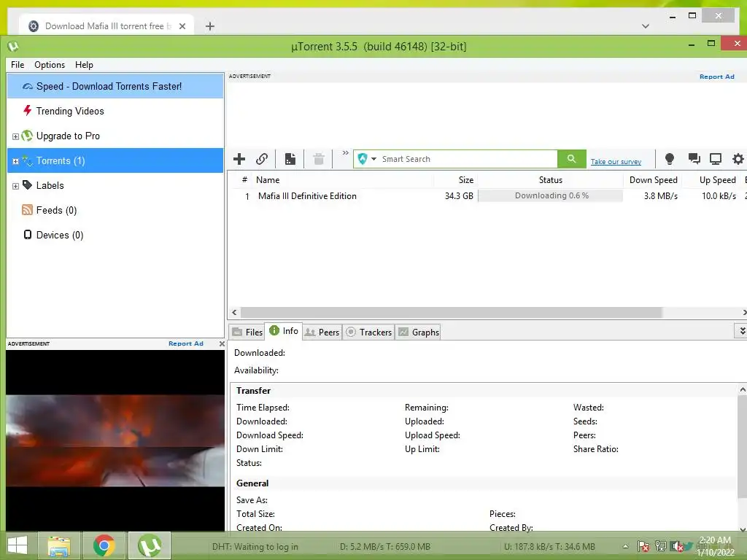Click the info pane scroll up arrow
Image resolution: width=747 pixels, height=560 pixels.
click(x=742, y=390)
